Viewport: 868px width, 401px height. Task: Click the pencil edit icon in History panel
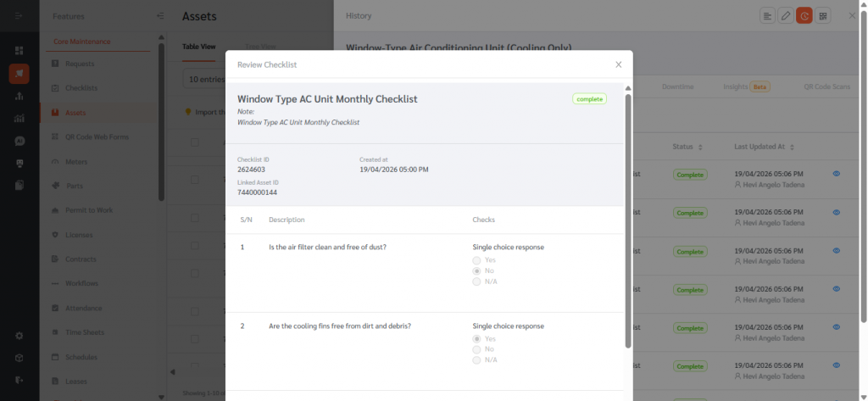(x=785, y=15)
